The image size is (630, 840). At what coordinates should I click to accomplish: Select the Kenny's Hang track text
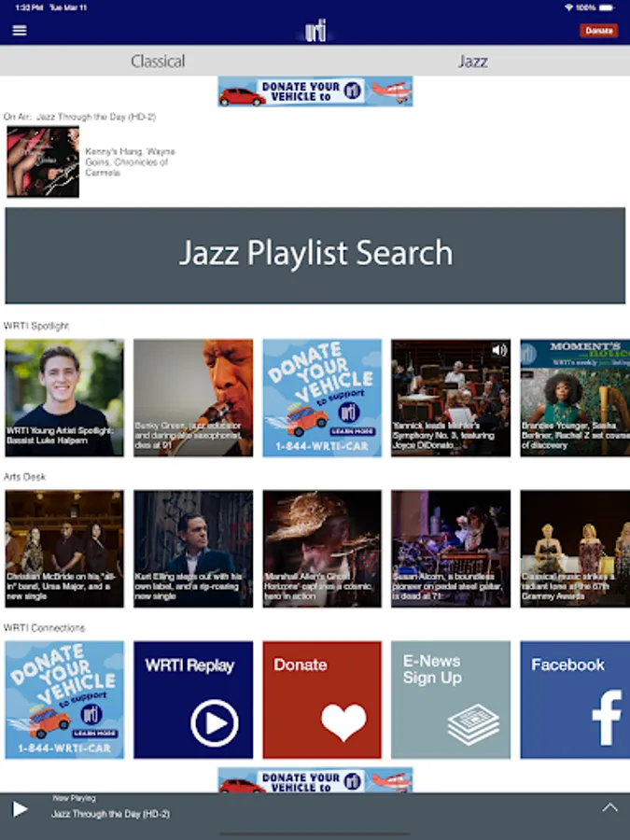tap(130, 161)
